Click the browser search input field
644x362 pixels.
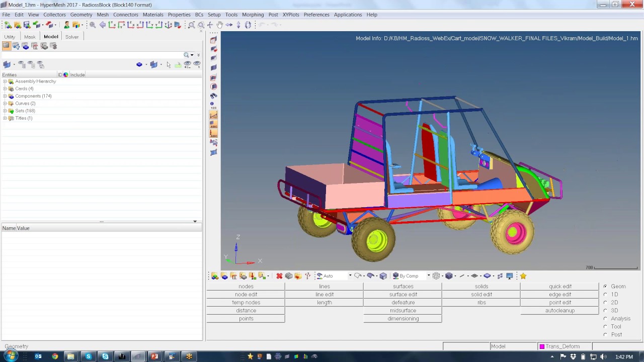click(x=92, y=55)
